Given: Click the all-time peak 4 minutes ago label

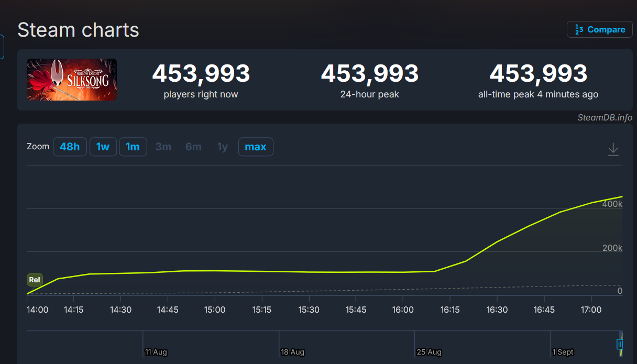Looking at the screenshot, I should (538, 94).
